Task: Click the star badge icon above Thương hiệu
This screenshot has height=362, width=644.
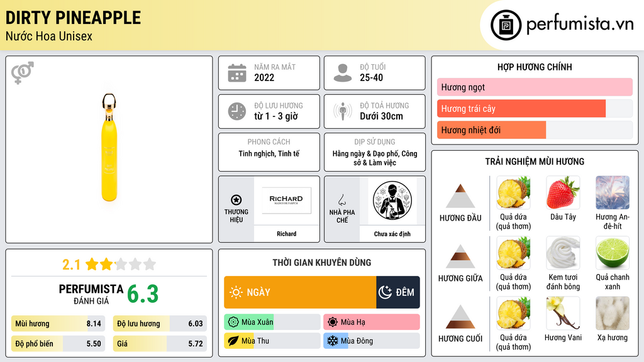Action: coord(236,200)
